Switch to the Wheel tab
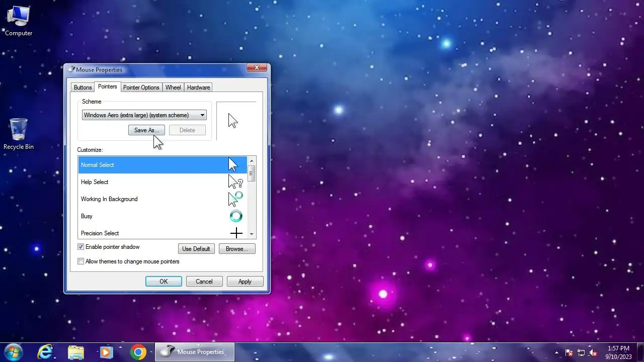This screenshot has width=644, height=362. (173, 87)
